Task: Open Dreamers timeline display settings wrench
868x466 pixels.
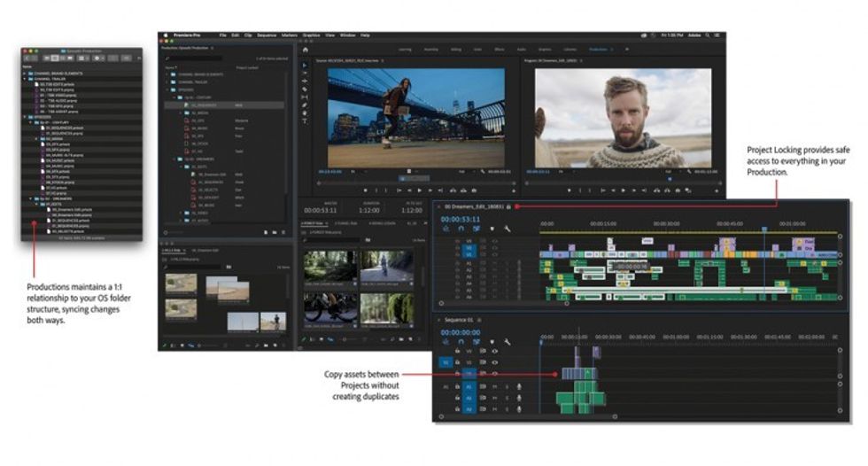Action: [x=507, y=229]
